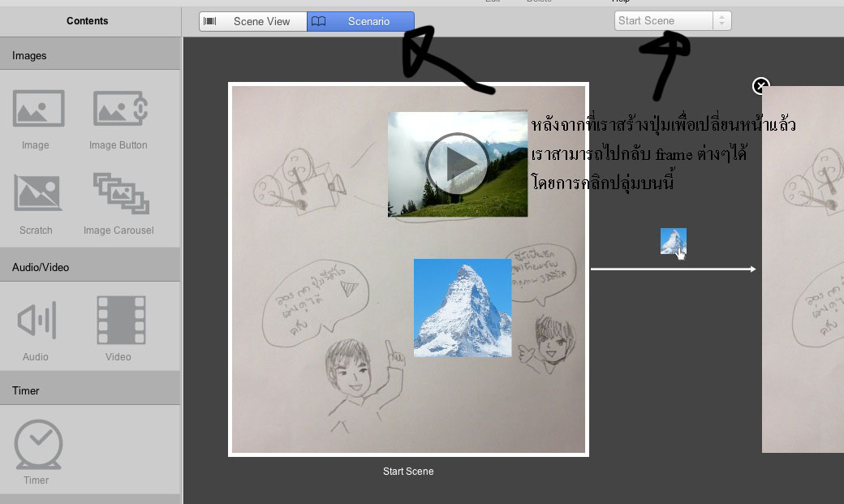Click the Start Scene dropdown stepper arrows
The height and width of the screenshot is (504, 844).
point(721,21)
